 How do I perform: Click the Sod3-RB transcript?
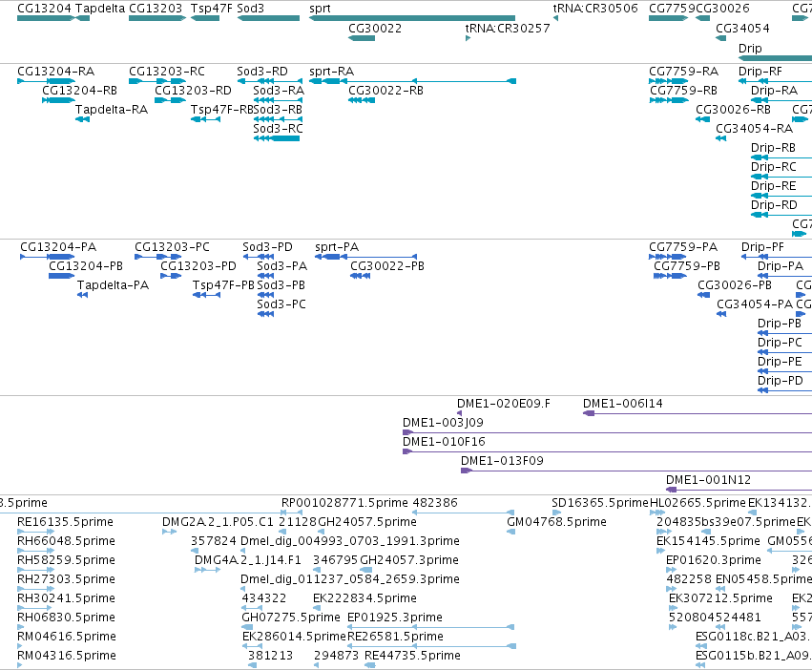click(x=278, y=119)
